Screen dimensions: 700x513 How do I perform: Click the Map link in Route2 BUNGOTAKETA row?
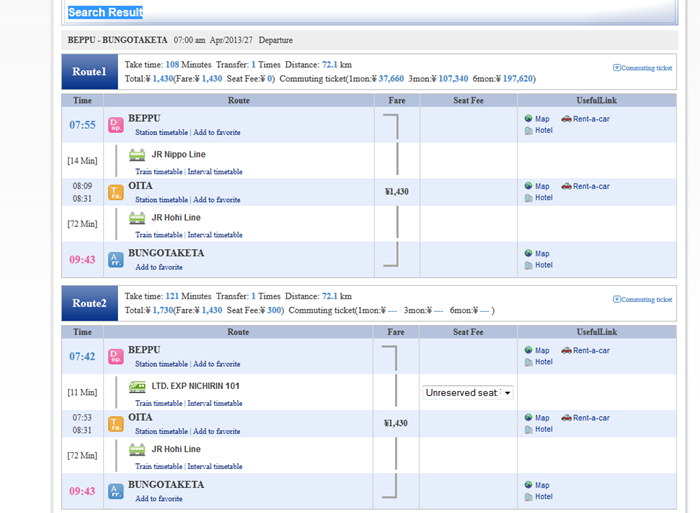[542, 485]
